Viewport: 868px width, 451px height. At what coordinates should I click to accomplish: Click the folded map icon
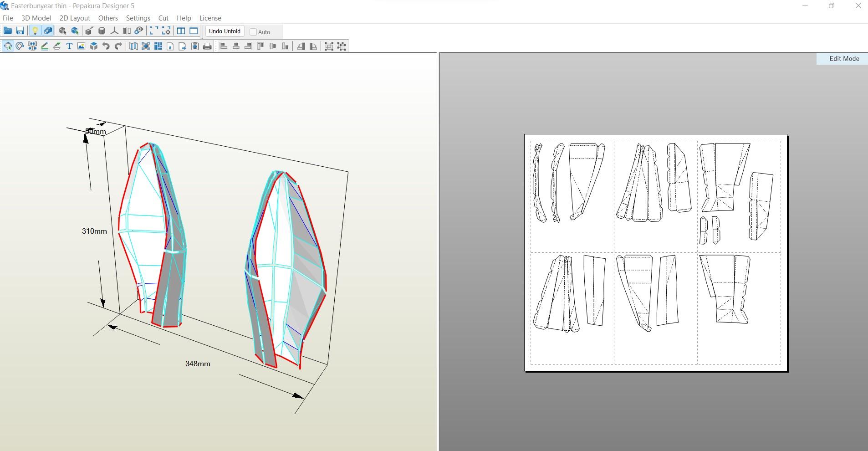pyautogui.click(x=133, y=46)
